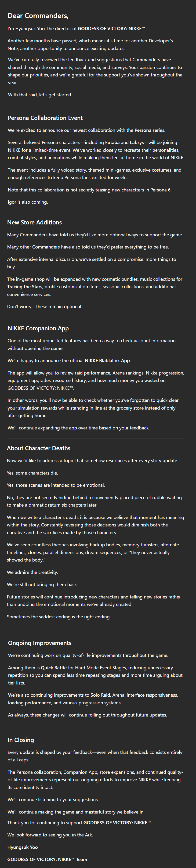Click the "Igor is also coming." line
196x868 pixels.
coord(28,202)
